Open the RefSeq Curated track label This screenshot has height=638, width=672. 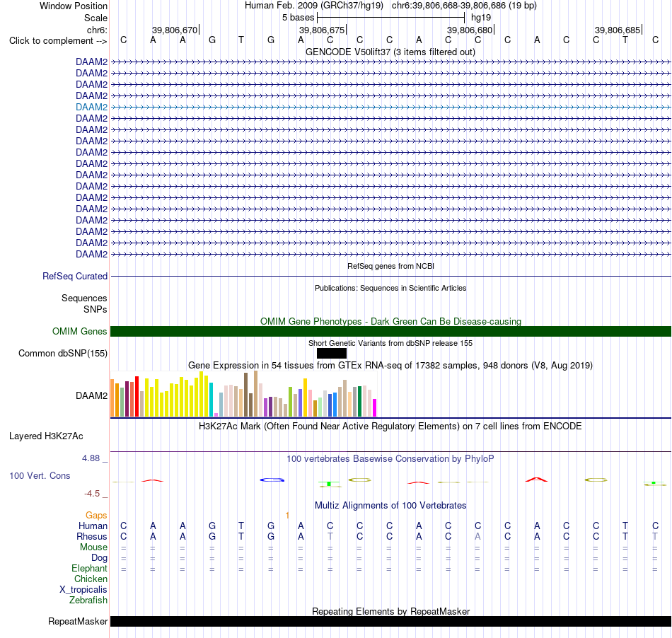75,276
